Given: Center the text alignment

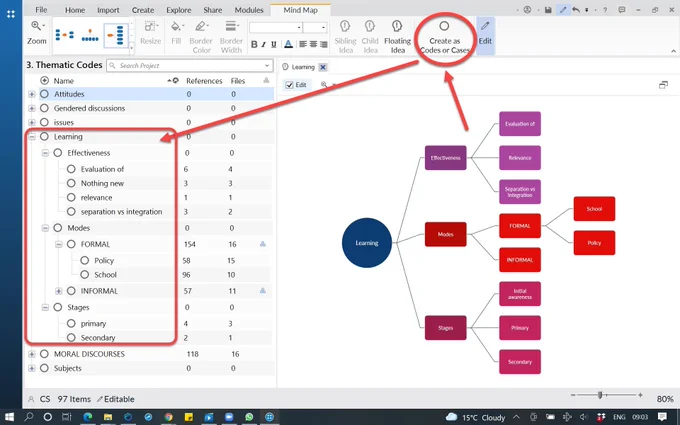Looking at the screenshot, I should (313, 44).
